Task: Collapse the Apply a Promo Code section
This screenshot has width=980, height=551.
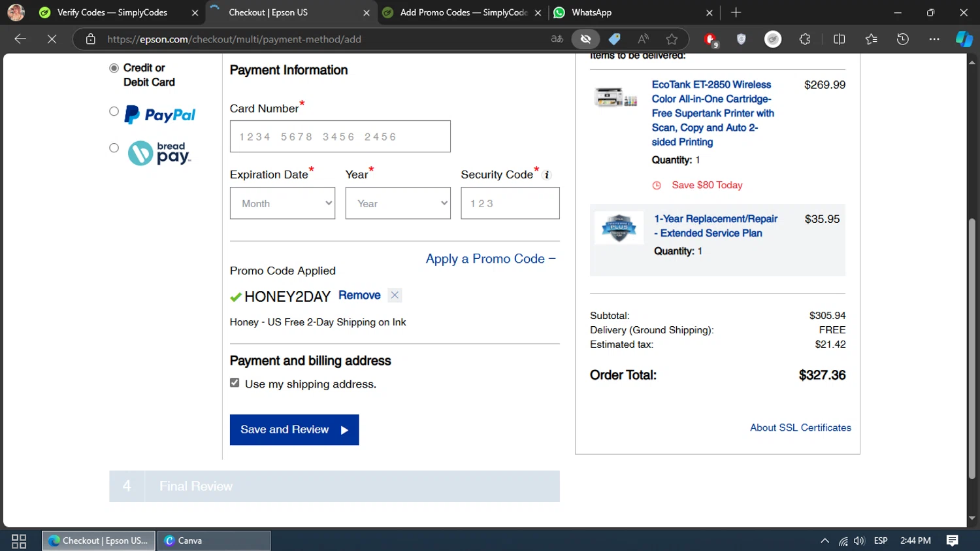Action: pyautogui.click(x=491, y=259)
